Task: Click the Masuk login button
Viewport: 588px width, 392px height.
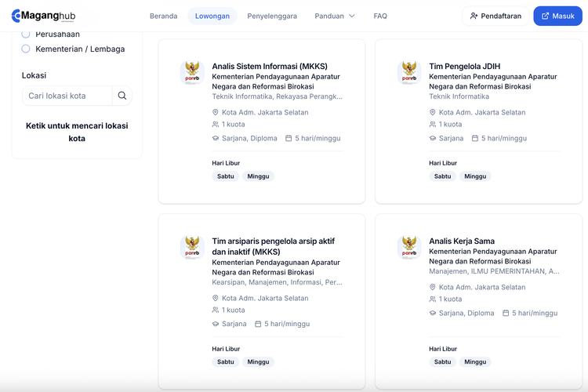Action: coord(557,16)
